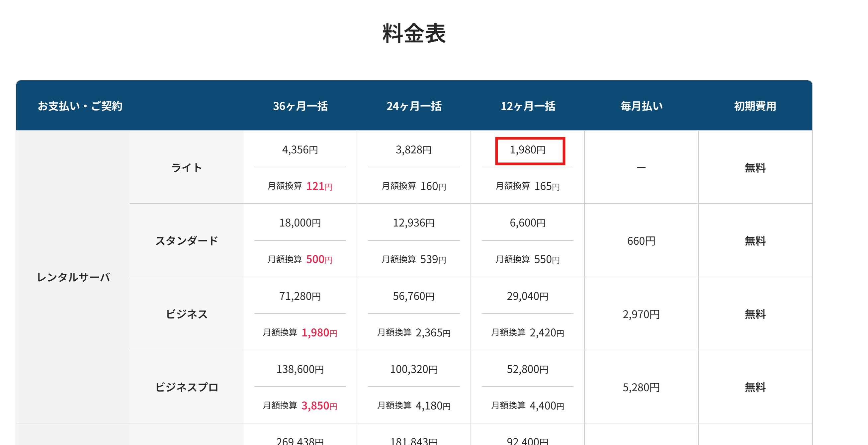868x445 pixels.
Task: Click the red 3,850円 monthly equivalent
Action: [x=319, y=405]
